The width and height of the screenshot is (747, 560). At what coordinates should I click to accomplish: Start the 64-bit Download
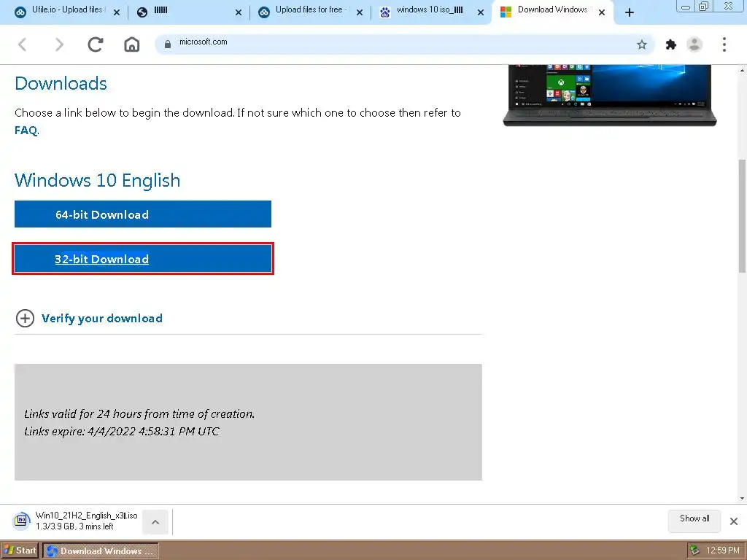(143, 214)
